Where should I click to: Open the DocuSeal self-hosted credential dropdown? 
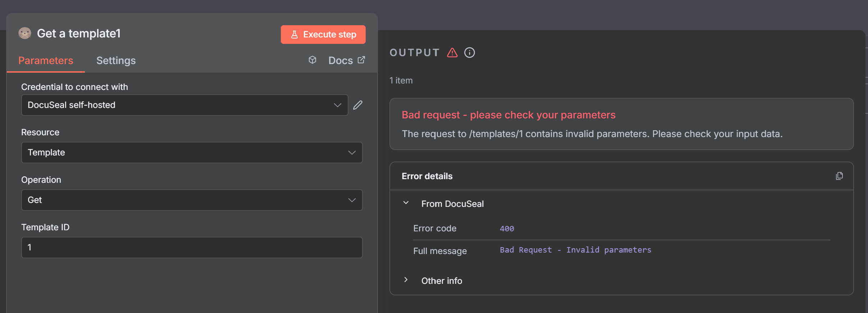(x=185, y=105)
